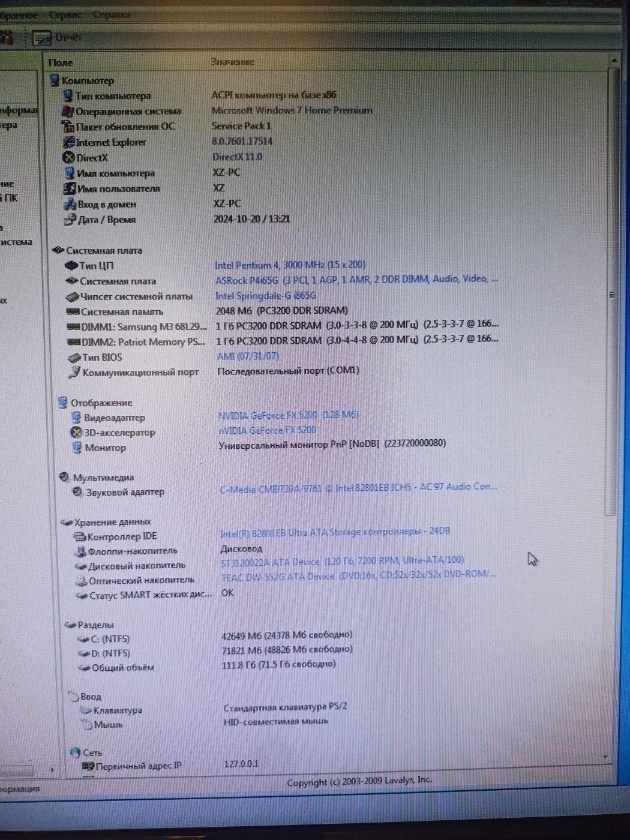Select the 'DirectX 11.0' value
This screenshot has width=630, height=840.
[238, 157]
